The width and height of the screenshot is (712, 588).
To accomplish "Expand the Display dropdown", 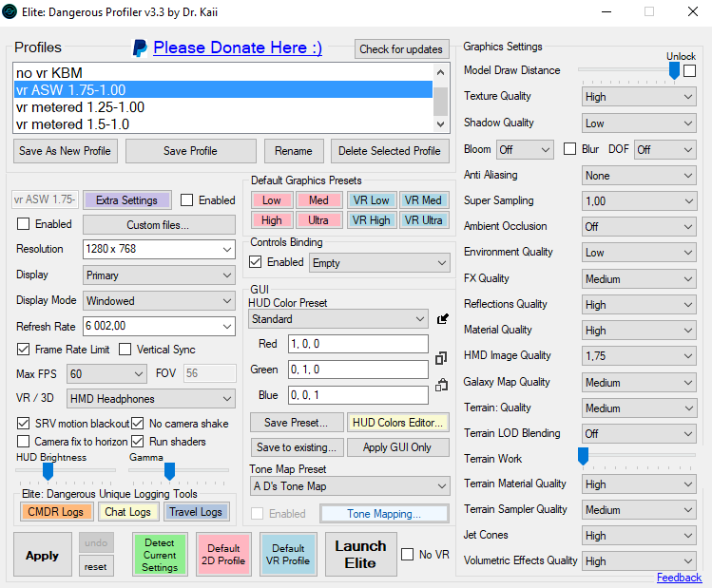I will point(159,275).
